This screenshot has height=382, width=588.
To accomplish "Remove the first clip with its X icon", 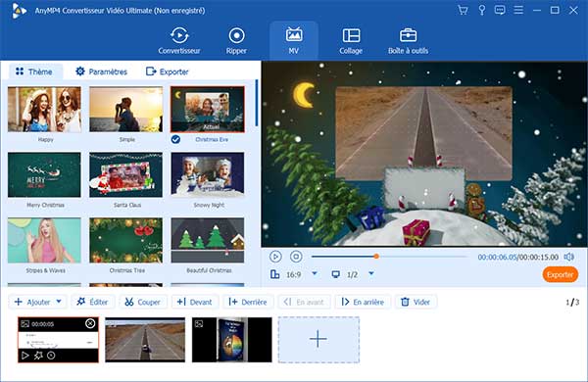I will pos(90,323).
